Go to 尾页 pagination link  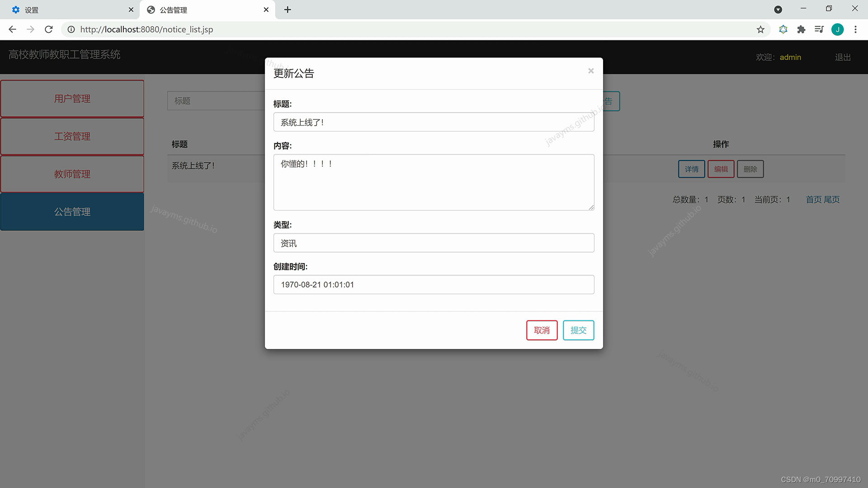tap(831, 199)
